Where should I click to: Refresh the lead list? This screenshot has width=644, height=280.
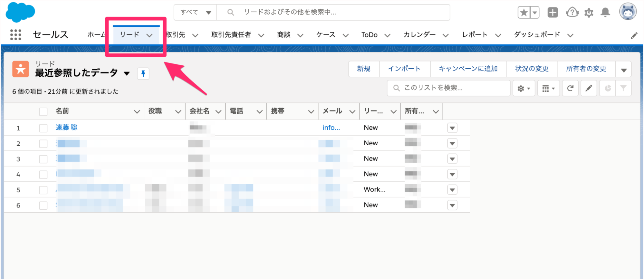(570, 88)
